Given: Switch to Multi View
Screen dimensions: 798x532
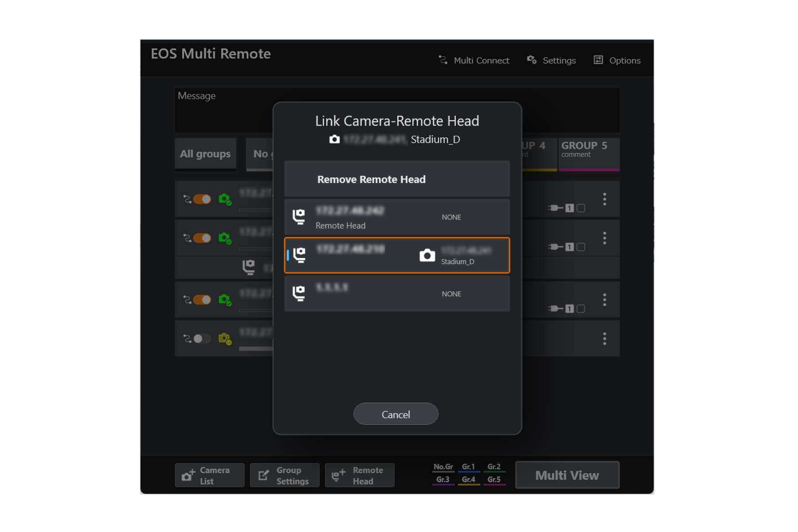Looking at the screenshot, I should pyautogui.click(x=567, y=475).
